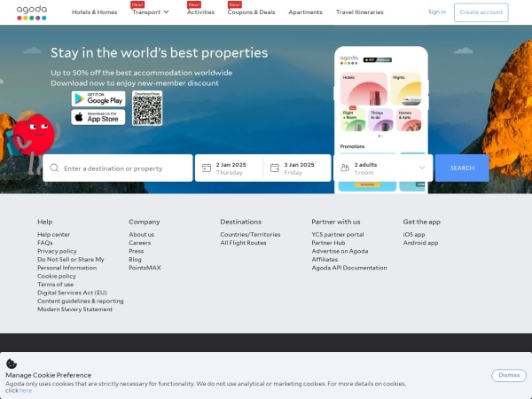Screen dimensions: 532x399
Task: Click the Homes & Apts tile in mockup
Action: [x=409, y=120]
